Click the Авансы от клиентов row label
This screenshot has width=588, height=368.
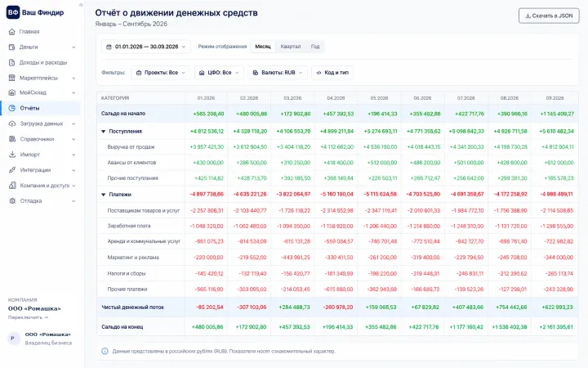(x=131, y=163)
